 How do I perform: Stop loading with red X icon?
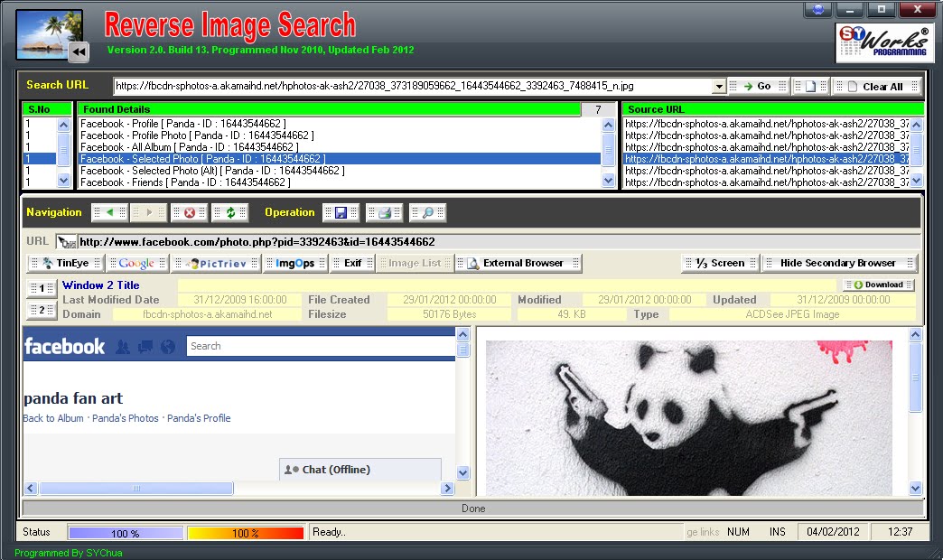point(190,212)
